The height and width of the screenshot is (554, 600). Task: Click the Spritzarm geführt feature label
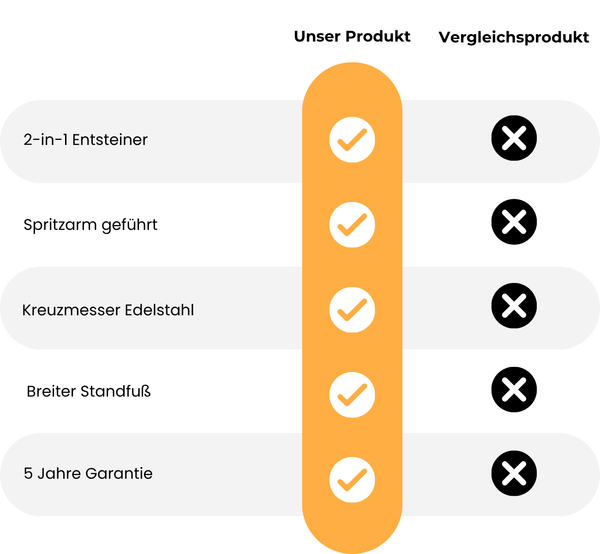pos(90,225)
